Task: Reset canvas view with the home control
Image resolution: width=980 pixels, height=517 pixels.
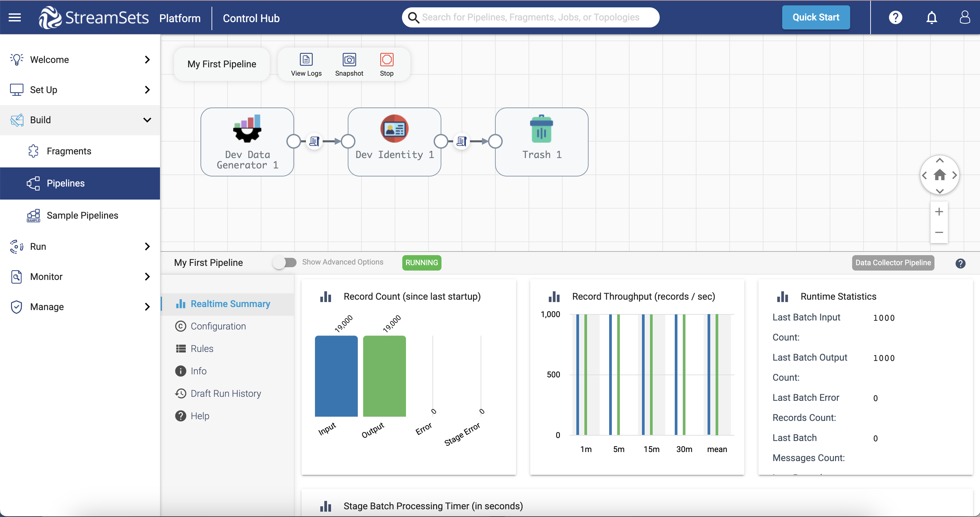Action: 940,175
